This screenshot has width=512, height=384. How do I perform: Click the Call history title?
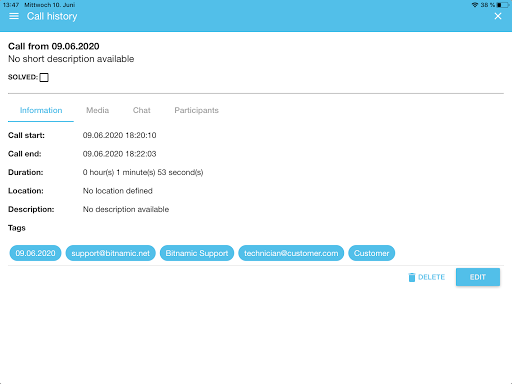[52, 16]
